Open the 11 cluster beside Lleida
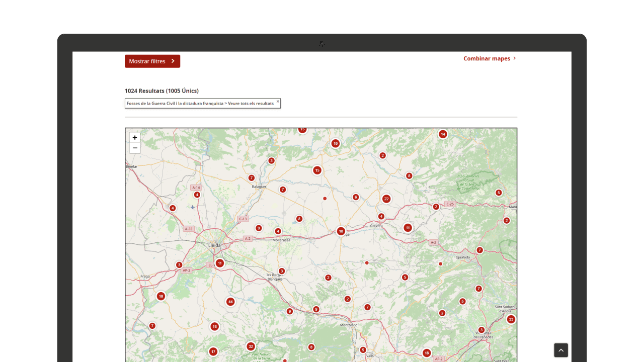The height and width of the screenshot is (362, 644). point(219,263)
